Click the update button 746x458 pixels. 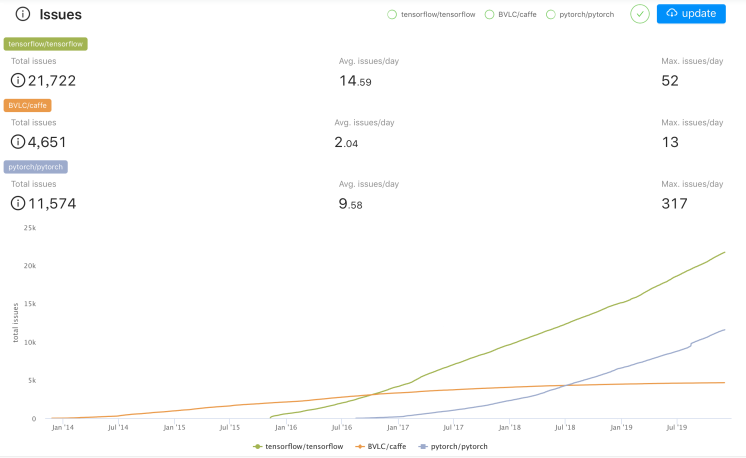pyautogui.click(x=691, y=14)
